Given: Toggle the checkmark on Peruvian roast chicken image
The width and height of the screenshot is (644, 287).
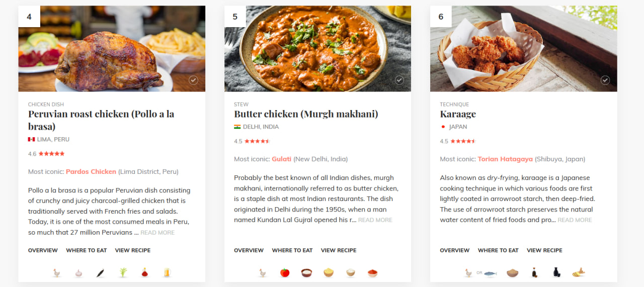Looking at the screenshot, I should 193,80.
